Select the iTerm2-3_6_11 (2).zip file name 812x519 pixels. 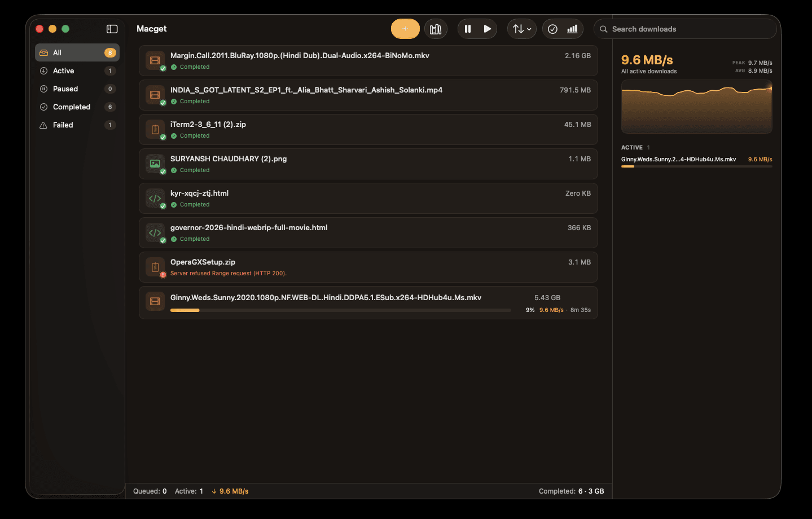click(x=208, y=124)
